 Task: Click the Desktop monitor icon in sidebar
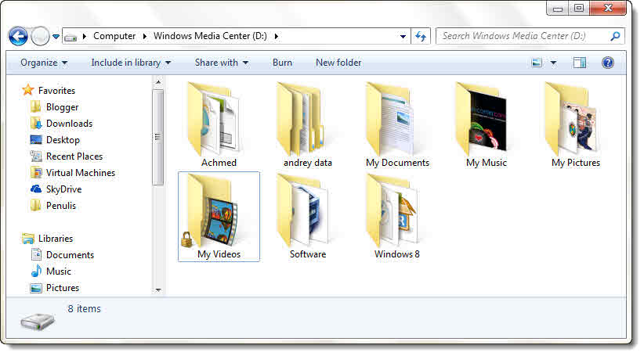(x=36, y=140)
